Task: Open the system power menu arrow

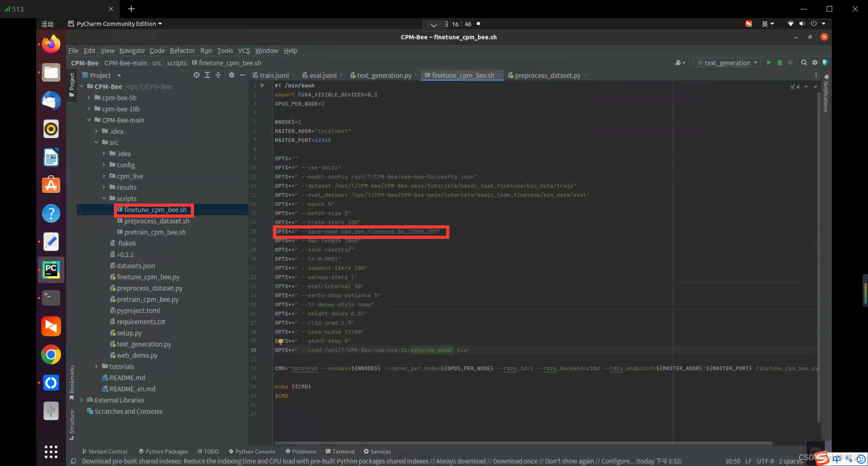Action: (824, 24)
